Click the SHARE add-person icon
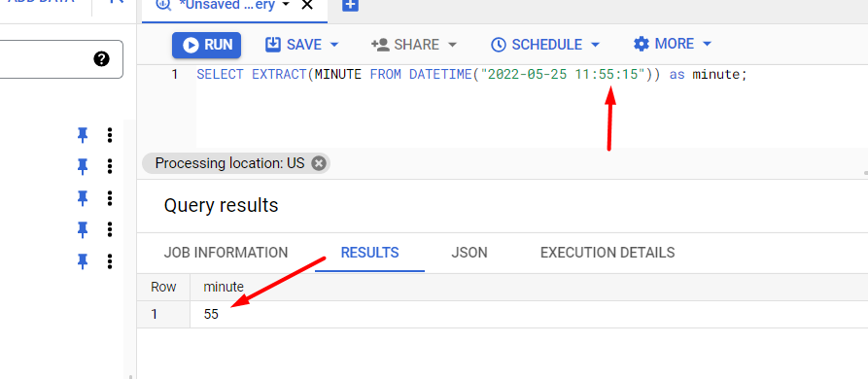Image resolution: width=868 pixels, height=379 pixels. [380, 45]
